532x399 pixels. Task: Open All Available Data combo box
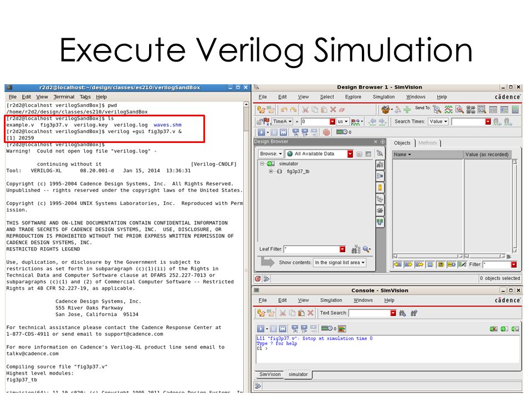point(319,154)
